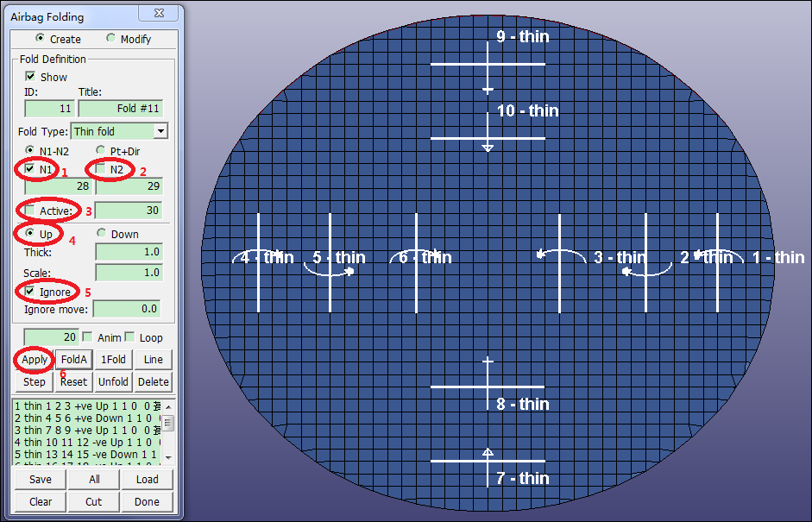Enable the Anim checkbox

[87, 337]
